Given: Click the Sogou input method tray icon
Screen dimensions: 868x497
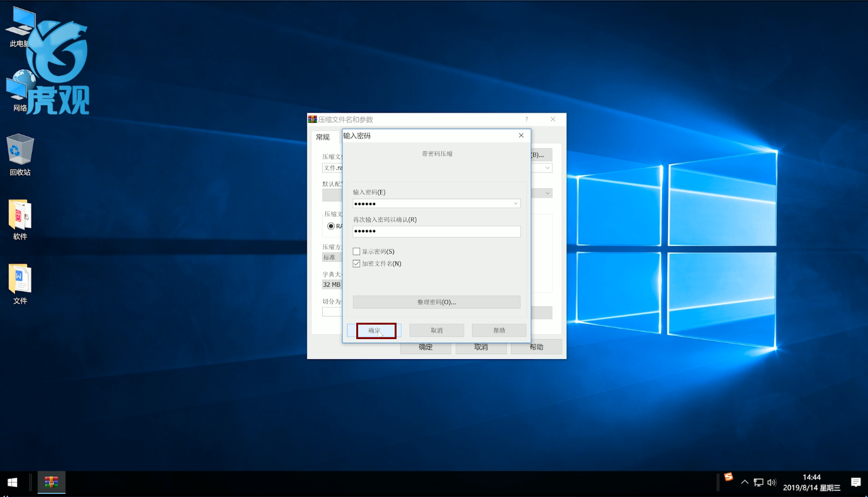Looking at the screenshot, I should coord(729,477).
